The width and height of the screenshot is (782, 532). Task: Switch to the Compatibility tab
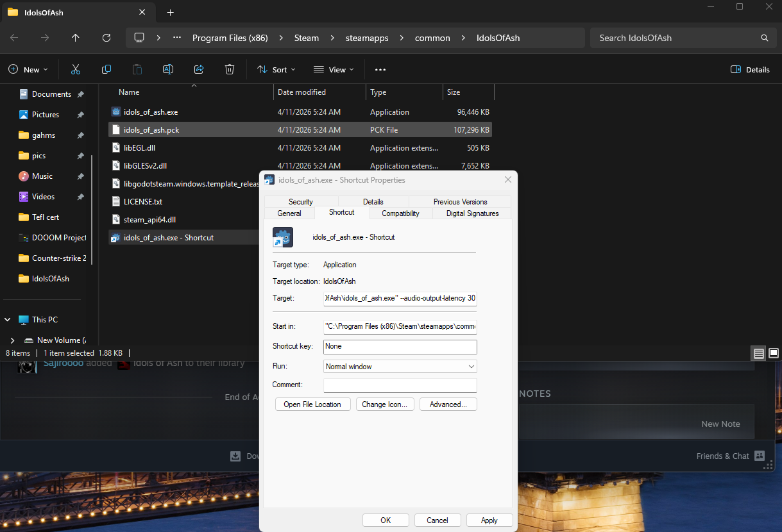pos(400,213)
